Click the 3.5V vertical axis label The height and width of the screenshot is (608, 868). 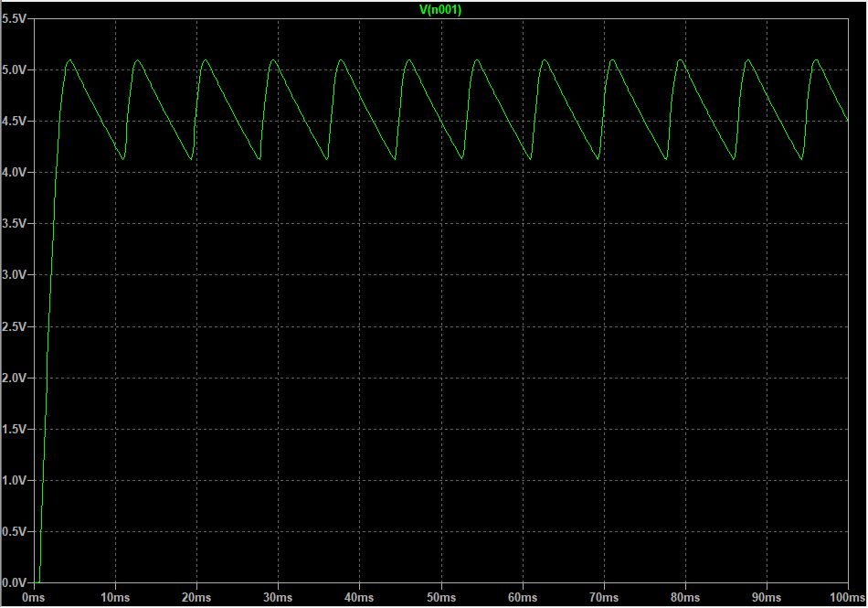click(x=14, y=224)
